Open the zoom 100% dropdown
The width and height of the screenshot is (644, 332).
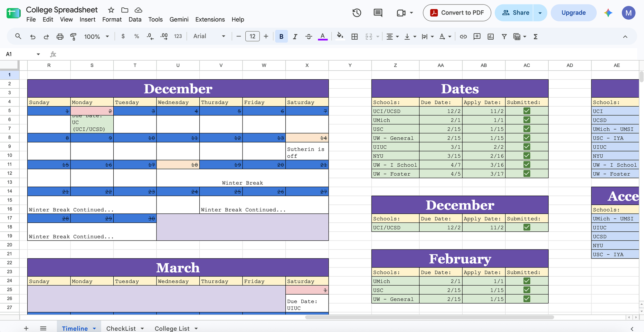[97, 36]
